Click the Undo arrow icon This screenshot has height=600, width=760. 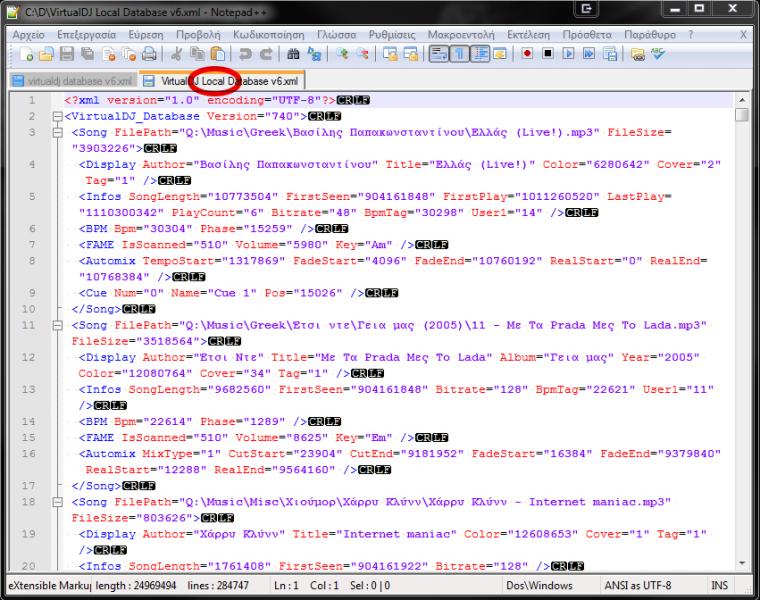245,54
